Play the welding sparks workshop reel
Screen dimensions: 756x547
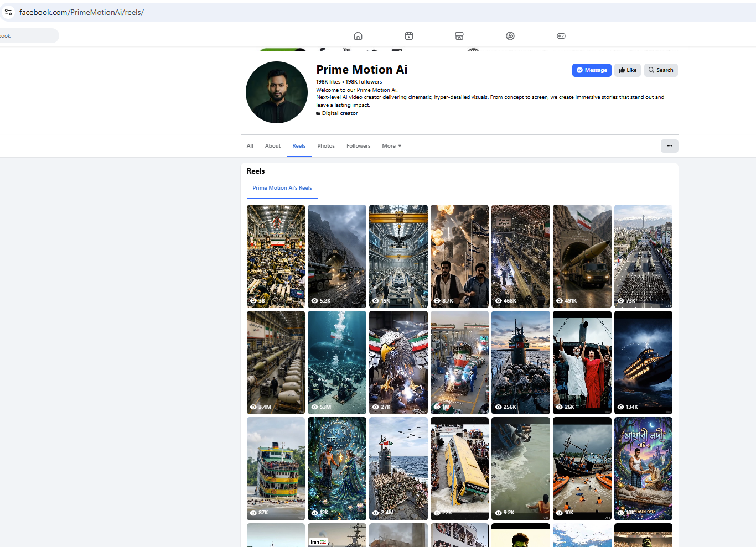[x=459, y=362]
